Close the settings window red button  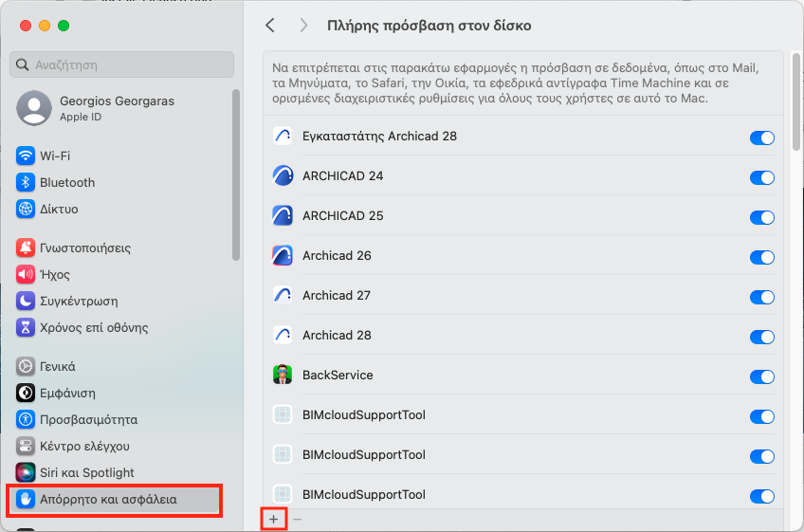tap(25, 26)
